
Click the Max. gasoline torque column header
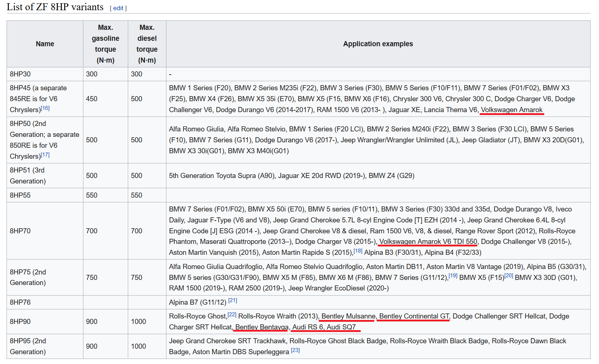(106, 44)
